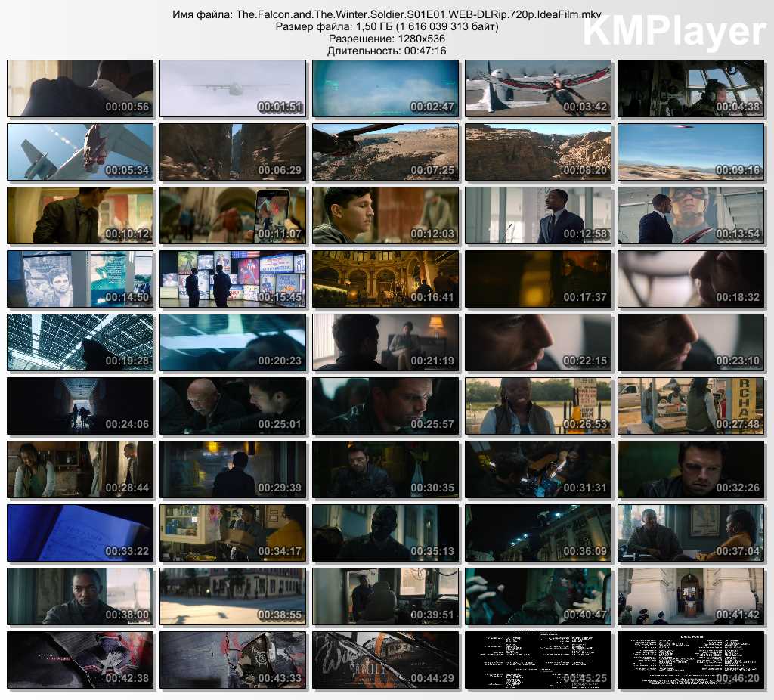Open the winged Falcon thumbnail at 00:03:42
This screenshot has height=700, width=774.
[x=538, y=88]
